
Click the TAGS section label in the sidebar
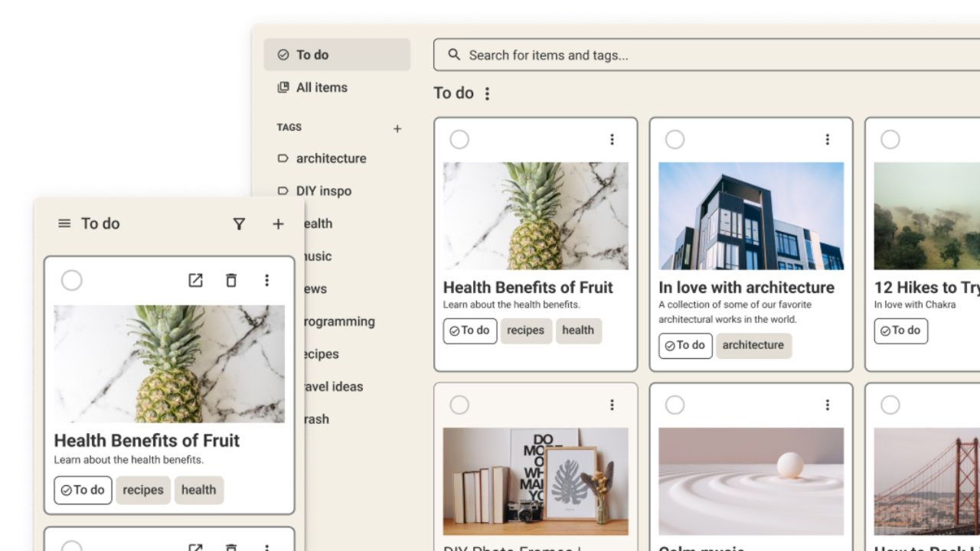click(x=289, y=128)
